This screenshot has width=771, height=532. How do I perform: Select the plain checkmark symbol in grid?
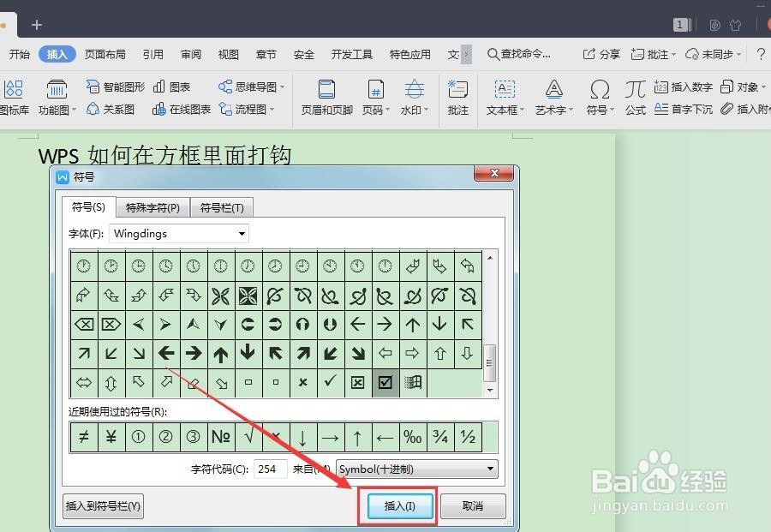(x=330, y=382)
